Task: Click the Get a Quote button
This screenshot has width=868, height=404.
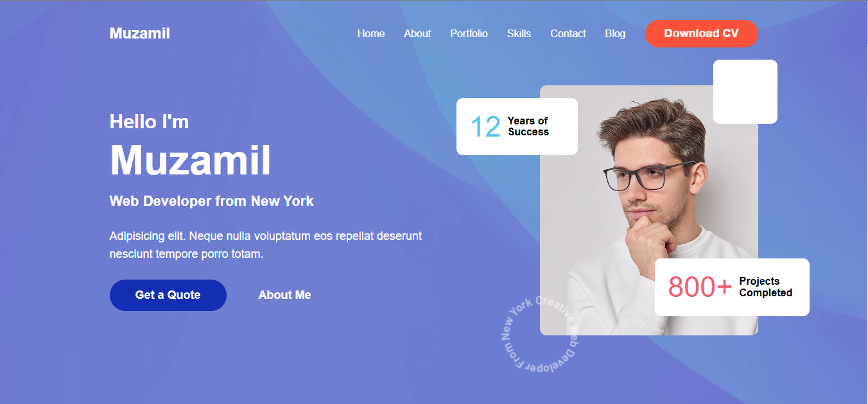Action: [168, 295]
